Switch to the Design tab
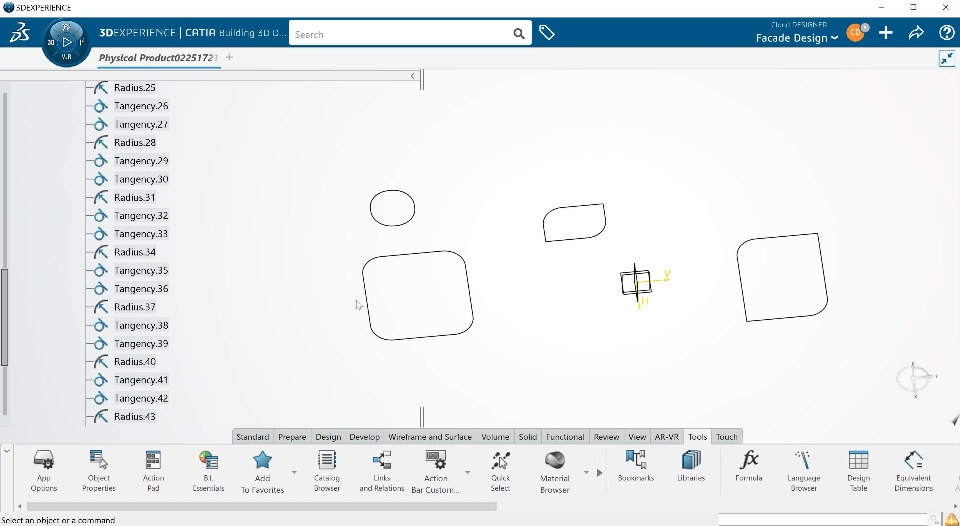Viewport: 960px width, 526px height. (x=328, y=437)
